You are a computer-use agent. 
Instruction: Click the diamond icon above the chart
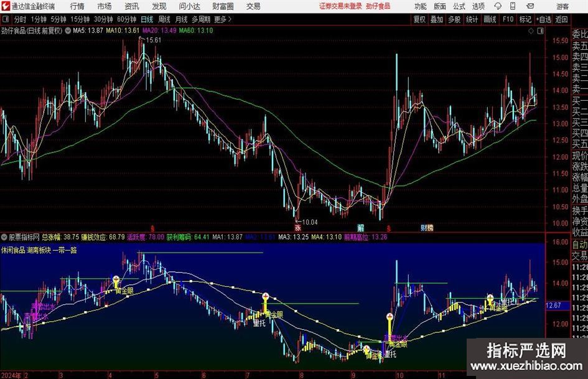[x=531, y=31]
